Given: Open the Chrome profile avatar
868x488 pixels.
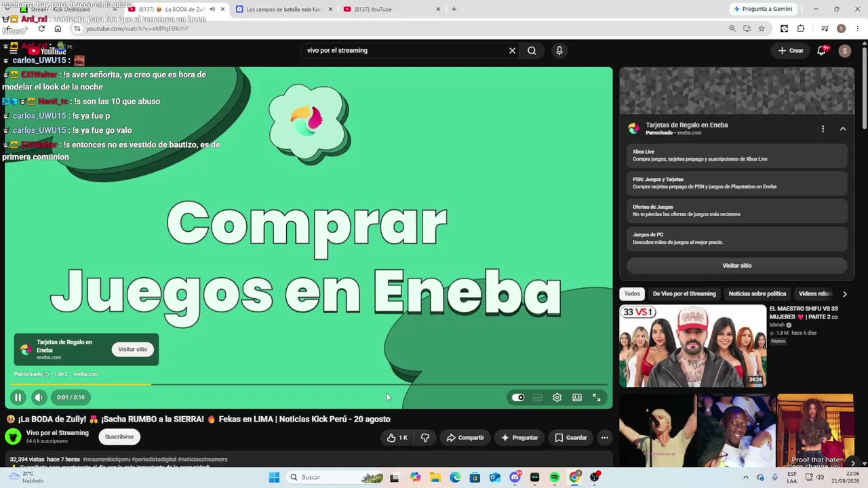Looking at the screenshot, I should [x=841, y=28].
